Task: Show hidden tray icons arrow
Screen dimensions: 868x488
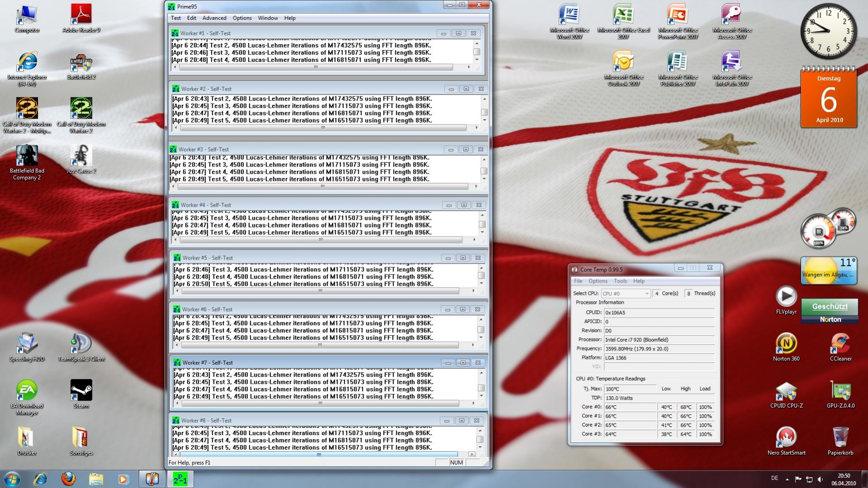Action: [x=787, y=479]
